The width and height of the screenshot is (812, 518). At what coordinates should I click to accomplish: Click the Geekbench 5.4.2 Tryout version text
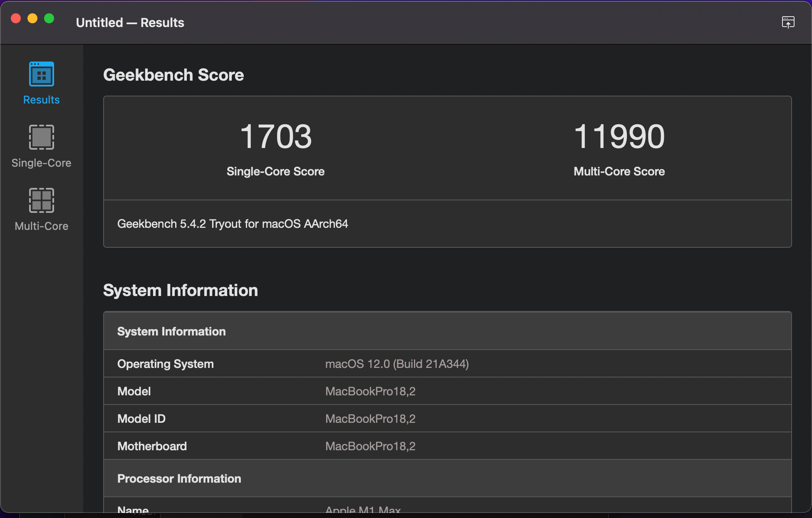[233, 224]
